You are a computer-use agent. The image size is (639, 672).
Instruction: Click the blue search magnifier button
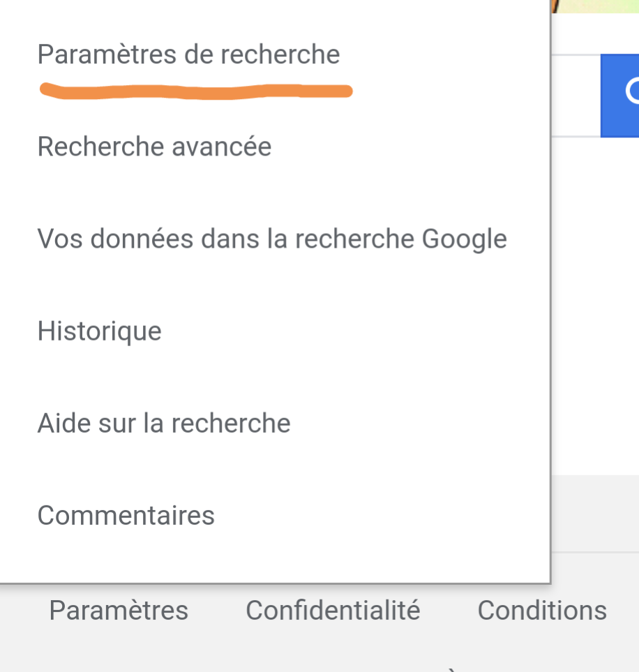(x=619, y=96)
